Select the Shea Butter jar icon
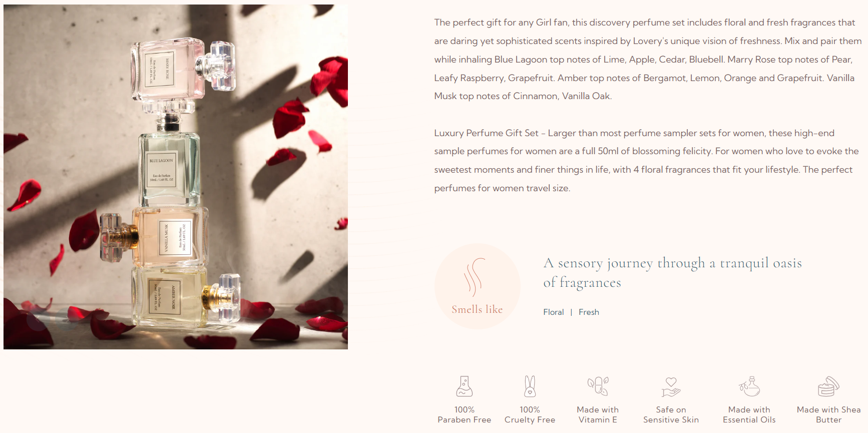Screen dimensions: 868x433 (828, 386)
